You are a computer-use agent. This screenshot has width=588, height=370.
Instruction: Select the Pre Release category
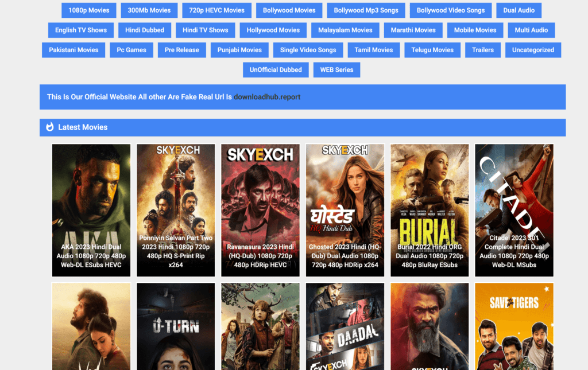[x=182, y=50]
